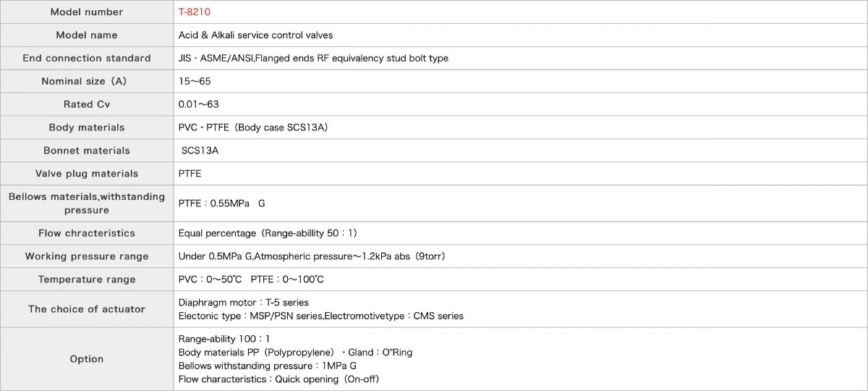
Task: Select the Valve plug materials label
Action: 87,174
